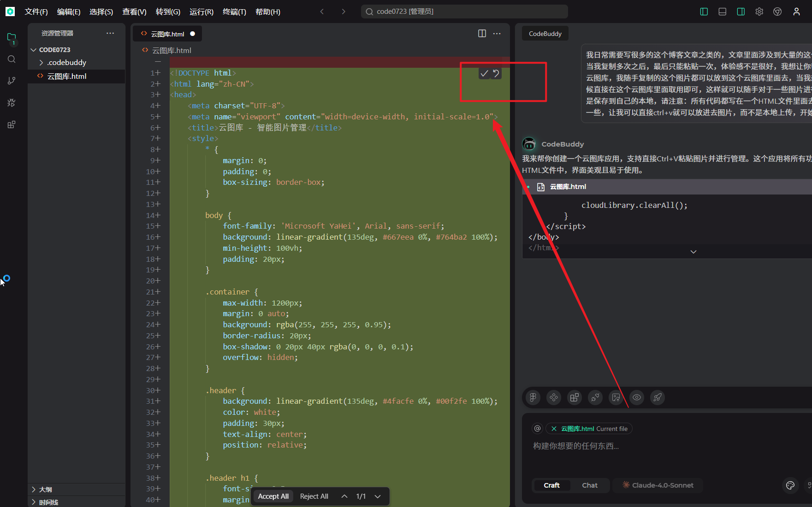This screenshot has width=812, height=507.
Task: Open the 编辑(E) menu
Action: click(69, 12)
